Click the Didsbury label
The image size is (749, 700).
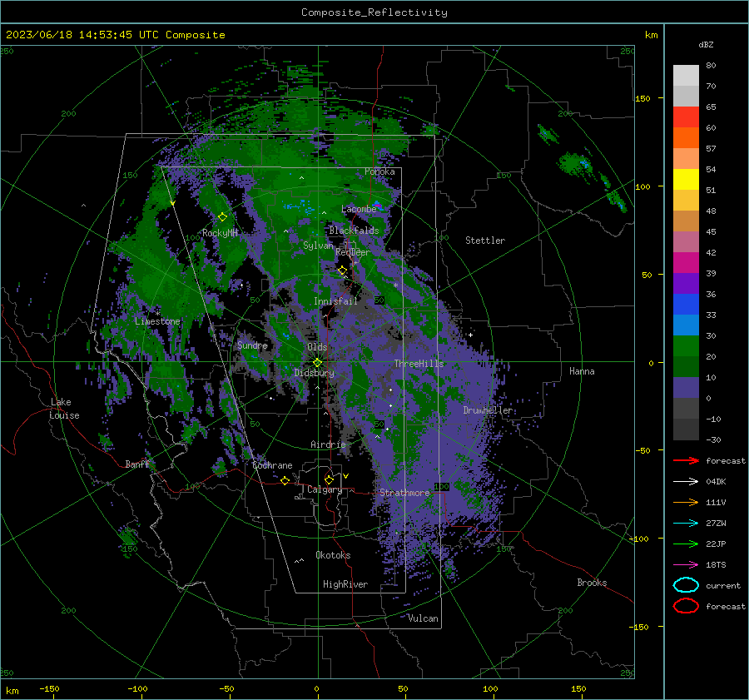(x=315, y=373)
